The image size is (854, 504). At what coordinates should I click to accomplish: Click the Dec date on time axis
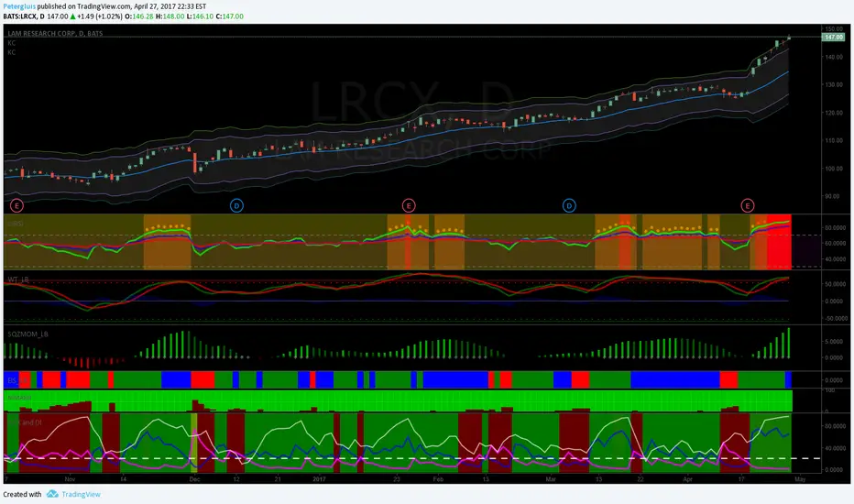(x=194, y=479)
